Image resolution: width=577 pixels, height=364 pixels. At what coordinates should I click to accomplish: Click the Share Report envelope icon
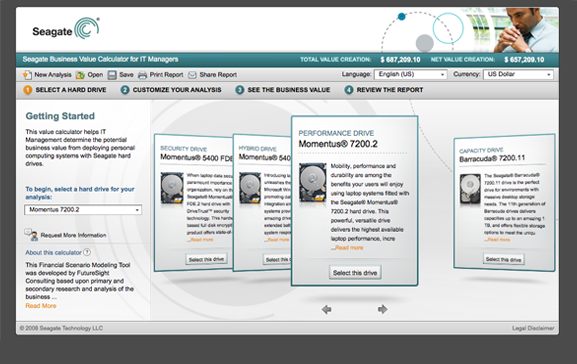click(192, 75)
